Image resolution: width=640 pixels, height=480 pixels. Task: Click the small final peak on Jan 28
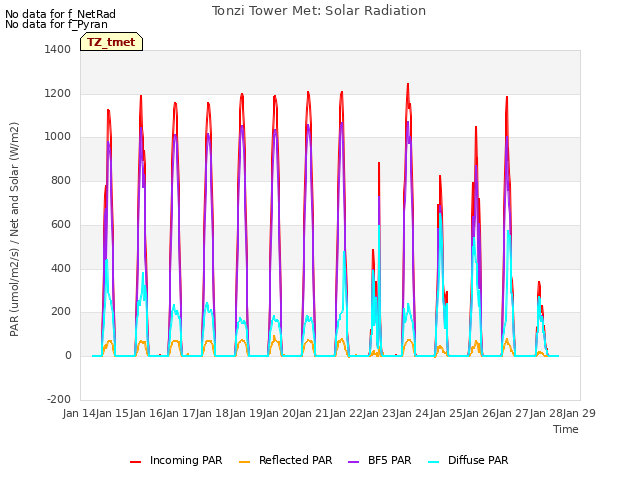[x=539, y=282]
